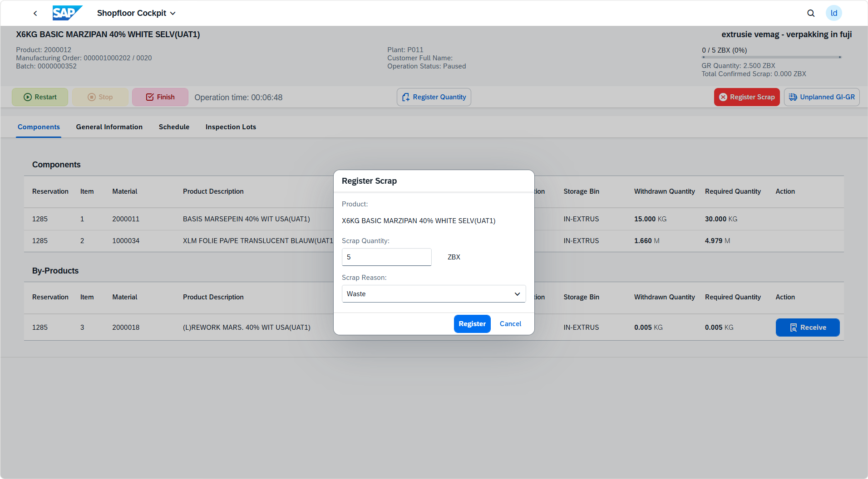Click Batch: 0000000352 text
The width and height of the screenshot is (868, 479).
click(x=46, y=66)
